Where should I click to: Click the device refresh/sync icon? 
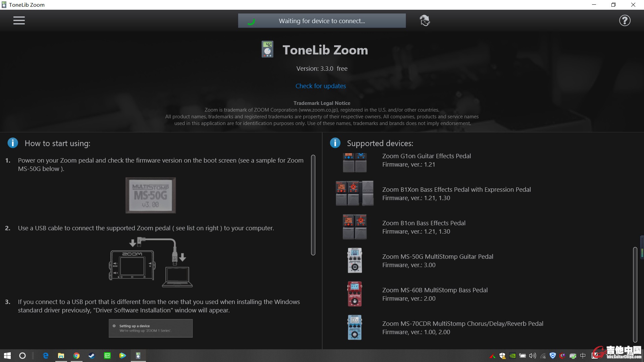click(425, 20)
